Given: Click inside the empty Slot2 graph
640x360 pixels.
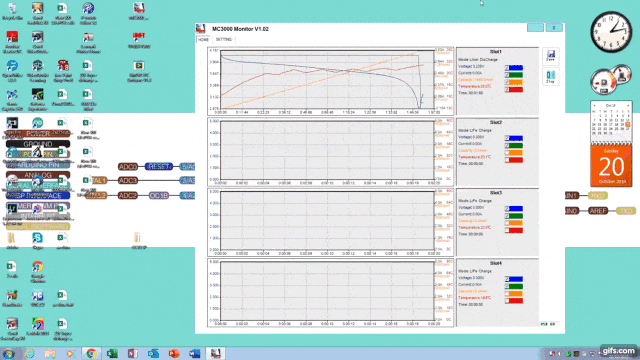Looking at the screenshot, I should (x=327, y=151).
